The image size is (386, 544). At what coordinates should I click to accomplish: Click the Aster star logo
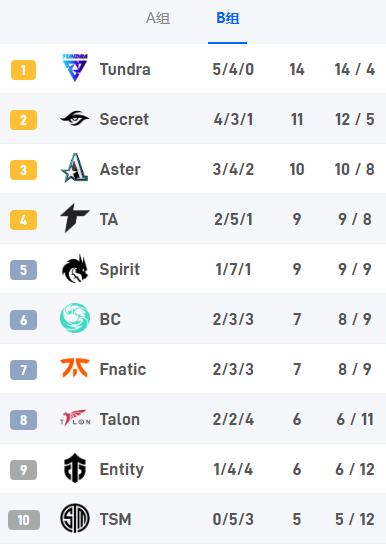tap(75, 168)
